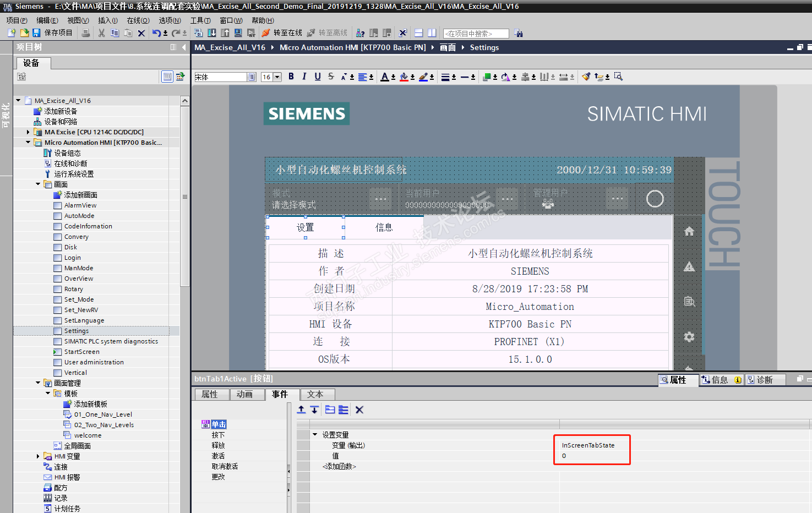812x513 pixels.
Task: Click the font color A swatch
Action: (385, 77)
